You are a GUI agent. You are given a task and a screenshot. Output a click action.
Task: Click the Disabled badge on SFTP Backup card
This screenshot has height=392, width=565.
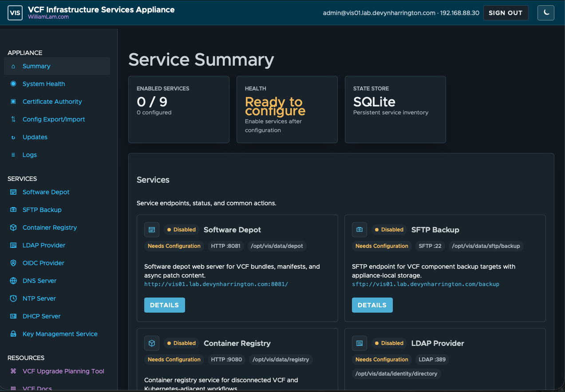389,230
